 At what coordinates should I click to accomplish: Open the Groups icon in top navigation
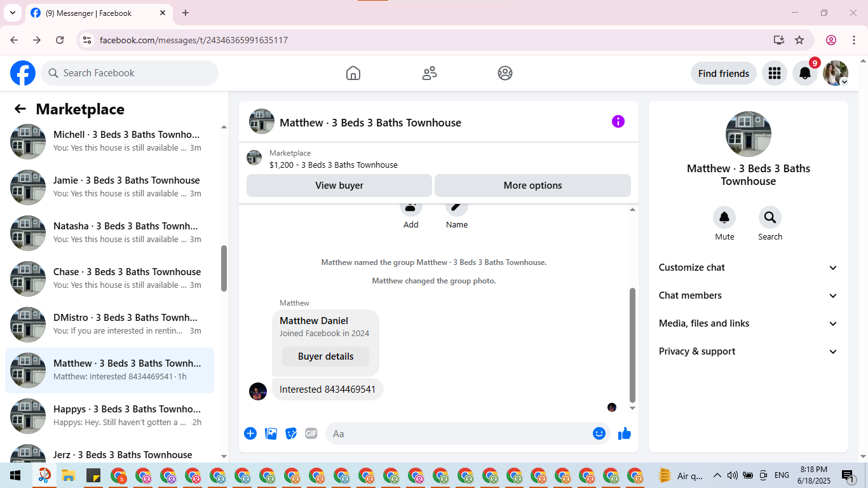coord(505,73)
